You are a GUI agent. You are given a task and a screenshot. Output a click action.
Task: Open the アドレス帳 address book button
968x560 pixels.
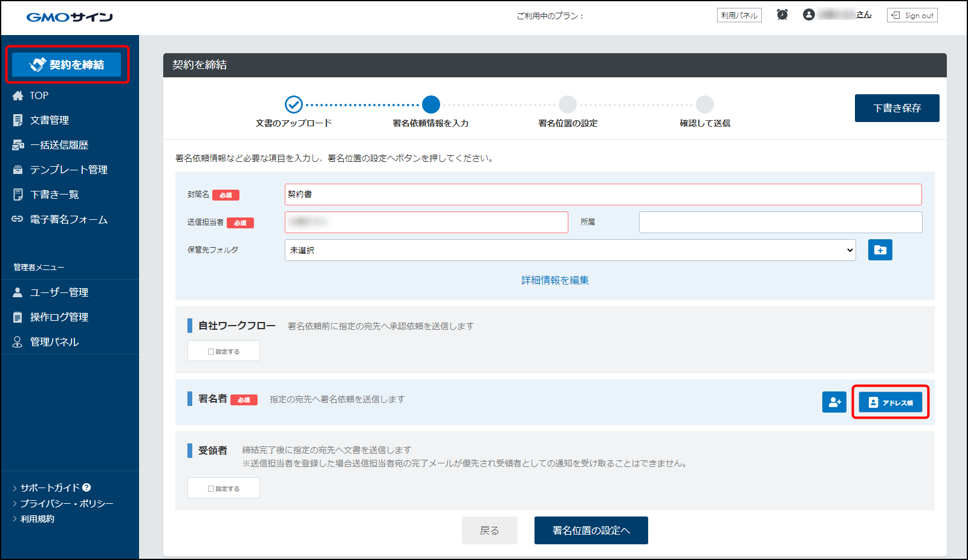tap(891, 402)
